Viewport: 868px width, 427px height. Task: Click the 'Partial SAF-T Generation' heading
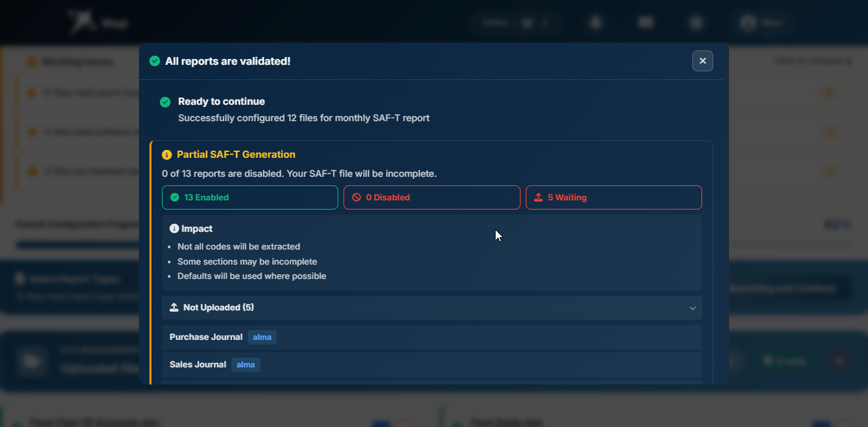236,155
